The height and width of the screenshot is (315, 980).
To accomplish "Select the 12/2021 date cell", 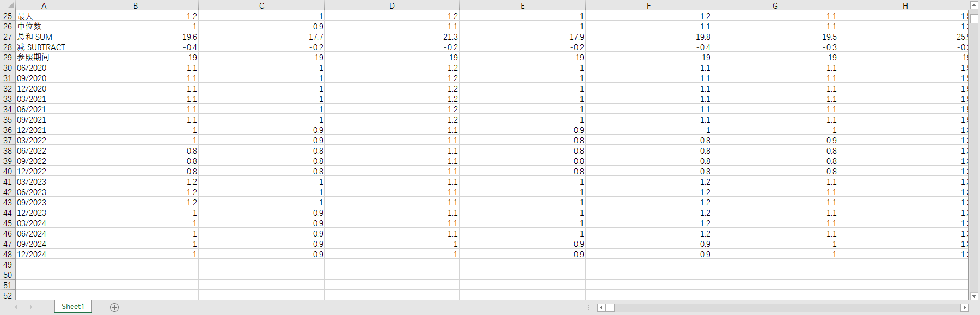I will tap(44, 130).
